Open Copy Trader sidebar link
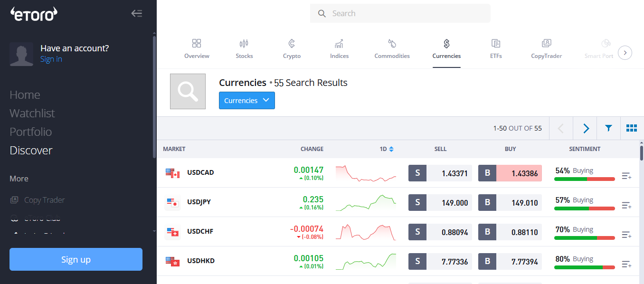The width and height of the screenshot is (644, 284). tap(44, 200)
